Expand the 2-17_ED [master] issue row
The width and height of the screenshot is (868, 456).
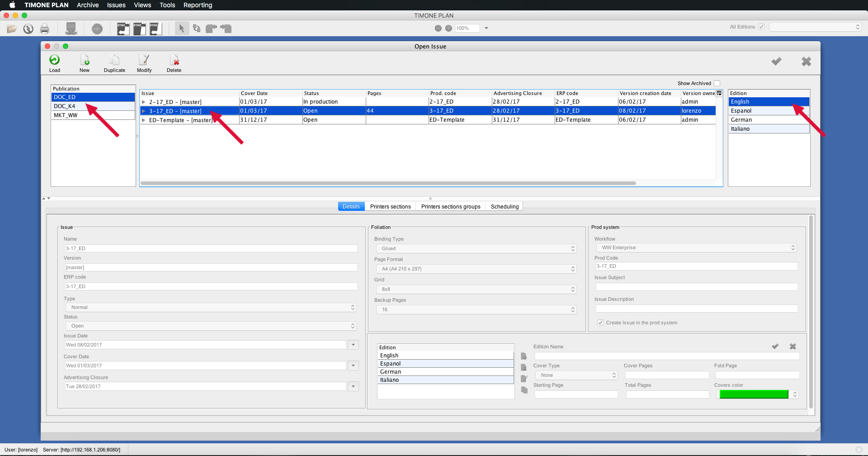pyautogui.click(x=144, y=102)
